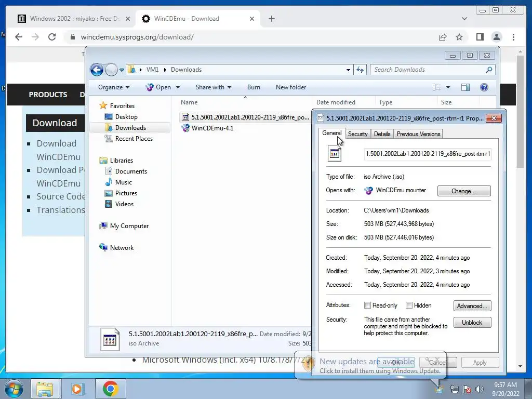Image resolution: width=532 pixels, height=399 pixels.
Task: Open the Organize menu
Action: (114, 87)
